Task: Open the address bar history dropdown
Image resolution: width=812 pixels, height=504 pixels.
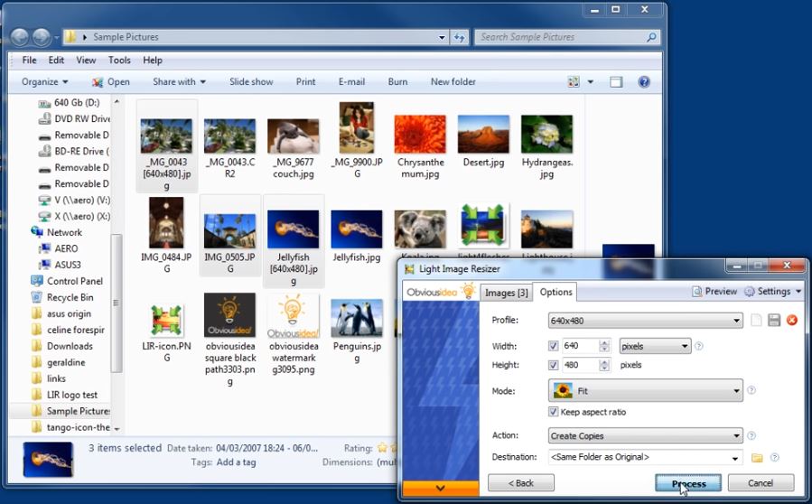Action: [442, 37]
